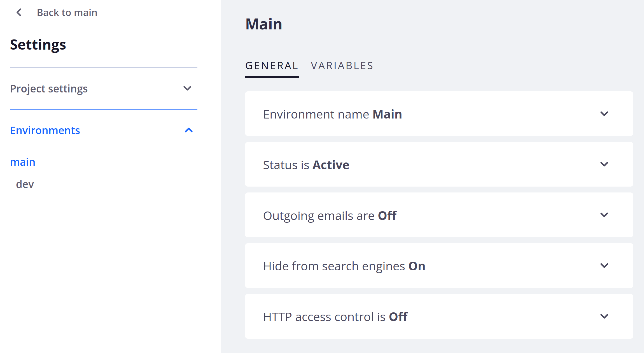Select the dev environment

pyautogui.click(x=25, y=184)
